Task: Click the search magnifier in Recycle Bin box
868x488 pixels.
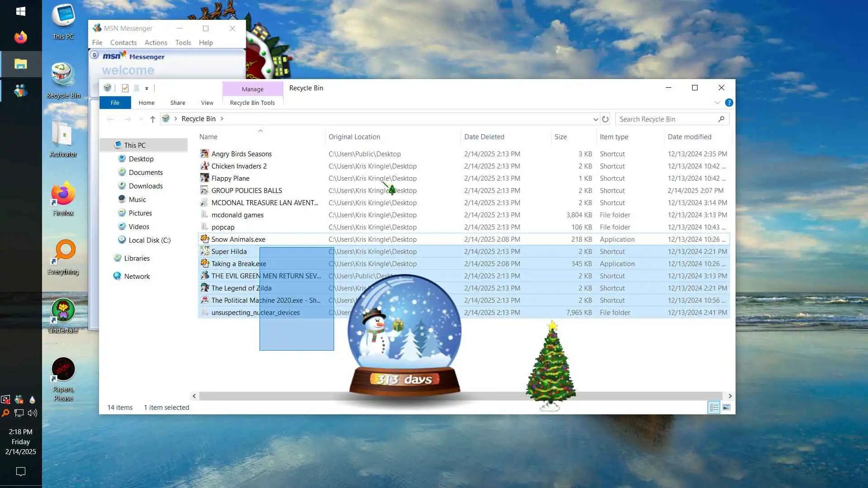Action: [x=721, y=119]
